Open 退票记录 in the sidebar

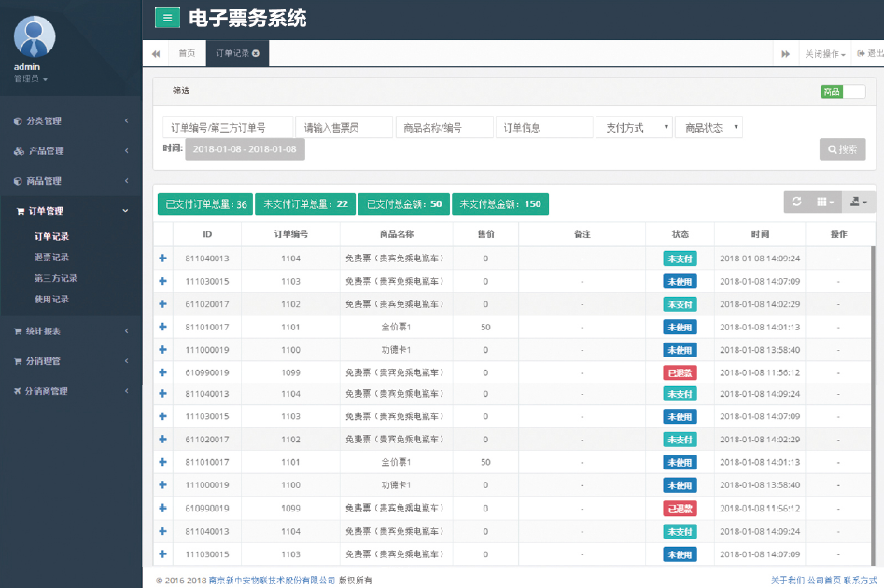pyautogui.click(x=52, y=257)
